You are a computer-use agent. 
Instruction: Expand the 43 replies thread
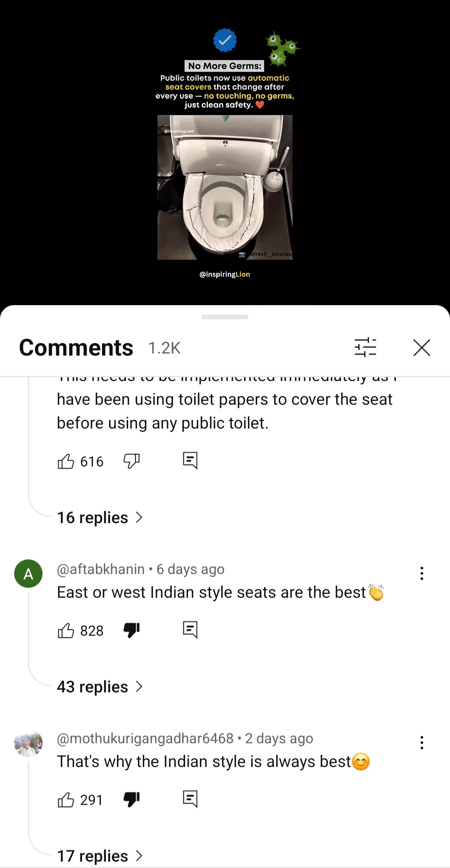[100, 687]
